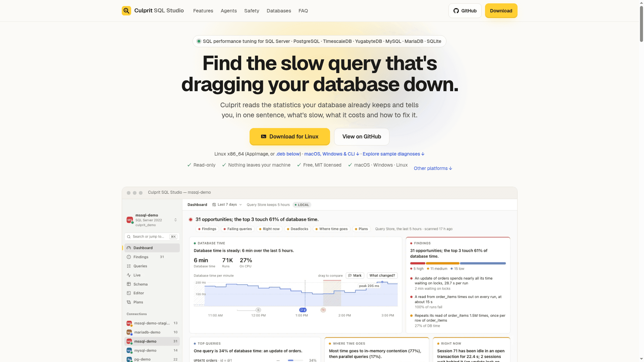Open the Last 7 days dropdown

(227, 205)
